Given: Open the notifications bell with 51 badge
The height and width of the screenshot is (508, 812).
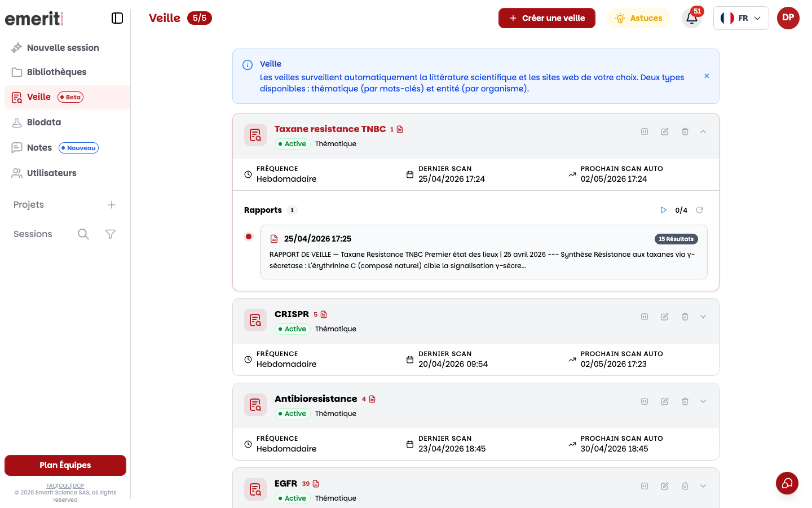Looking at the screenshot, I should (x=692, y=18).
